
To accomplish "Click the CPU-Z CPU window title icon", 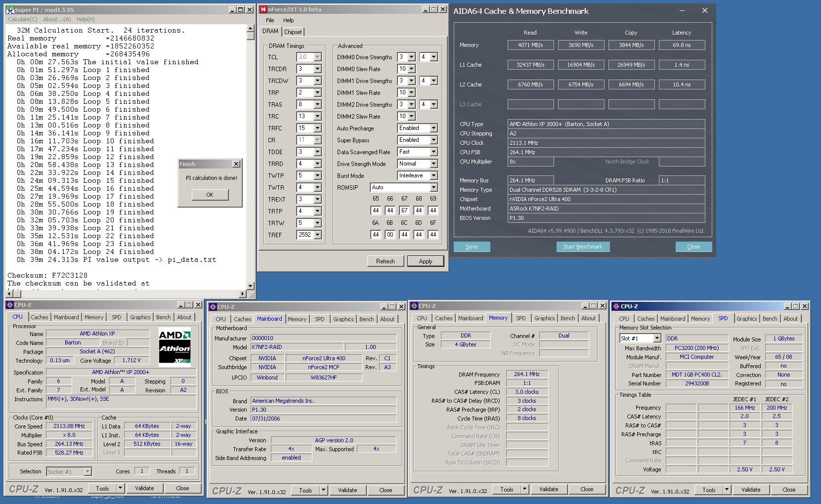I will [10, 305].
